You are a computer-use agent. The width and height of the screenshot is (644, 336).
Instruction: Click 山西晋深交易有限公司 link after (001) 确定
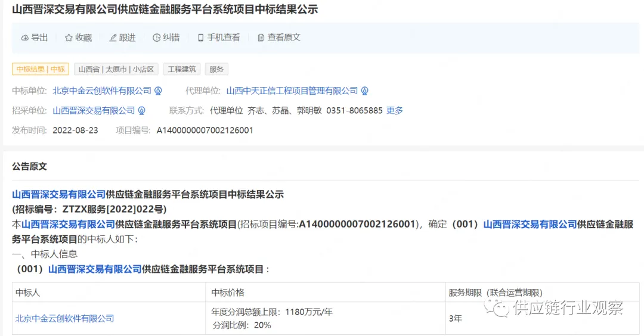pos(530,225)
